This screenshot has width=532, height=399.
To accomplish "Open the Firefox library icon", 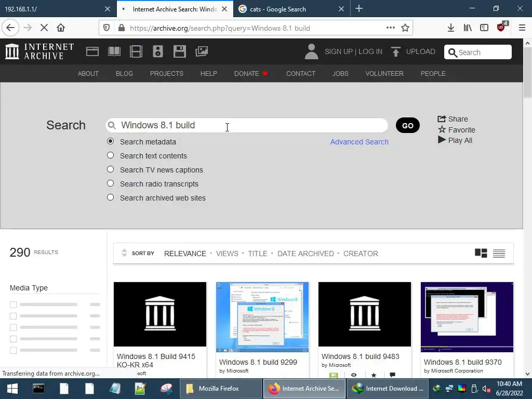I will (x=468, y=28).
